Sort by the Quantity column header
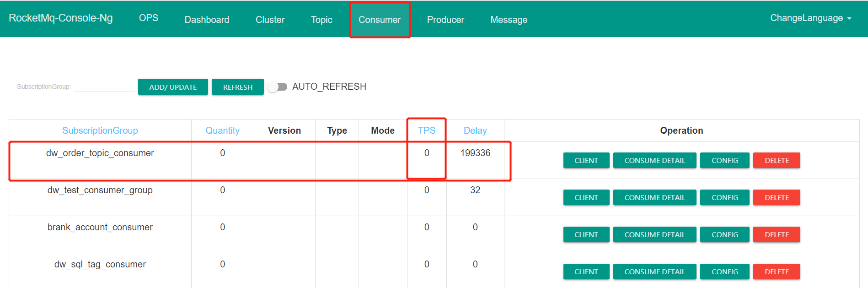Image resolution: width=868 pixels, height=288 pixels. tap(222, 130)
